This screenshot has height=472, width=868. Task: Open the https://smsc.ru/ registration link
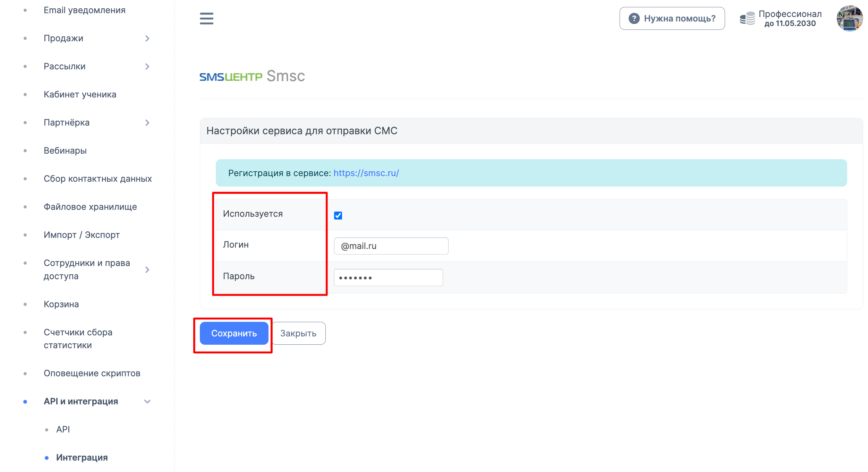[x=366, y=173]
